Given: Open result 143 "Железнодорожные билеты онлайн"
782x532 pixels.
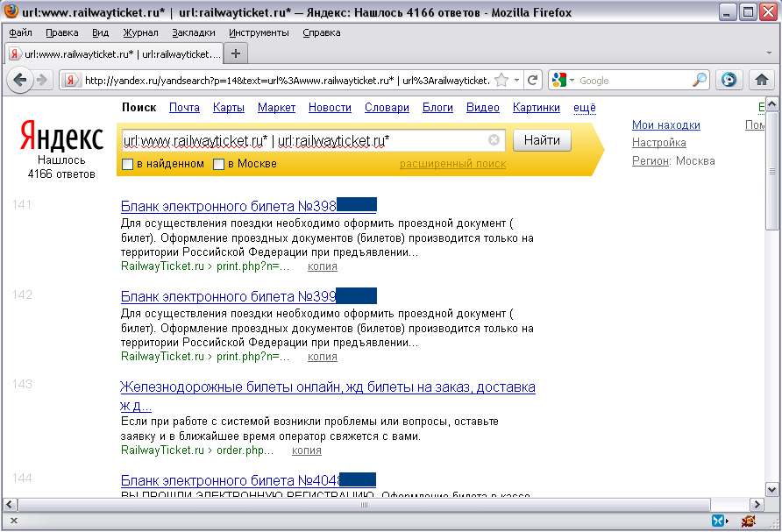Looking at the screenshot, I should (328, 396).
